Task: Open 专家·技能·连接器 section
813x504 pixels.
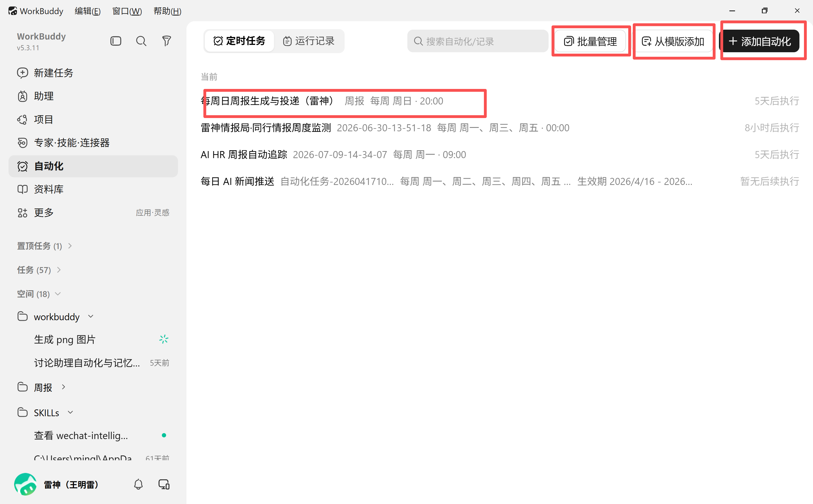Action: [x=93, y=143]
